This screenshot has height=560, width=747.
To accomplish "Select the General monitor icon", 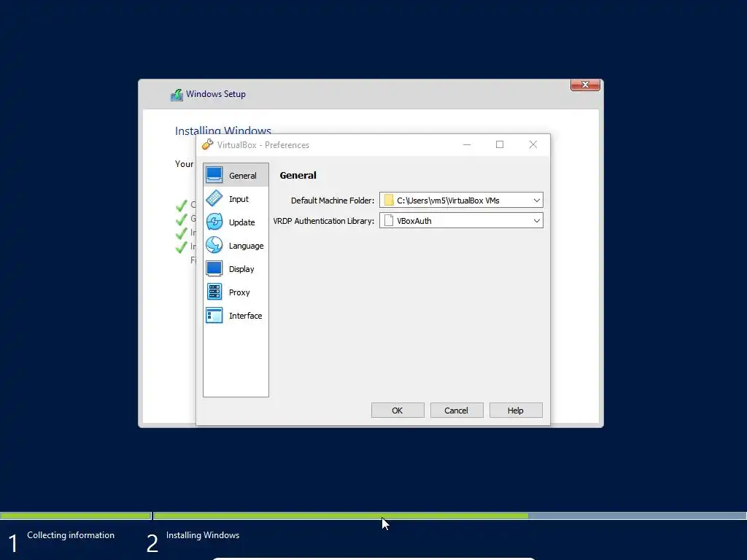I will coord(214,175).
